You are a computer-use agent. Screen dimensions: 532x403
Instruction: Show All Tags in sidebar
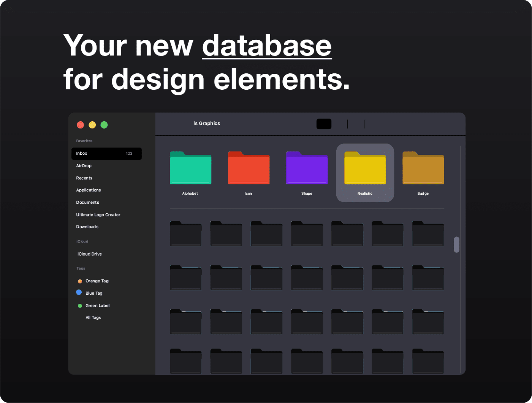click(x=93, y=318)
